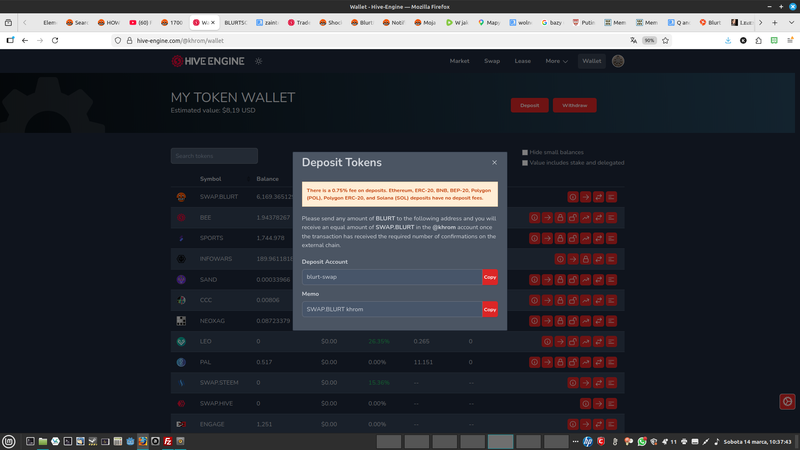
Task: Expand the More dropdown in navbar
Action: click(x=556, y=61)
